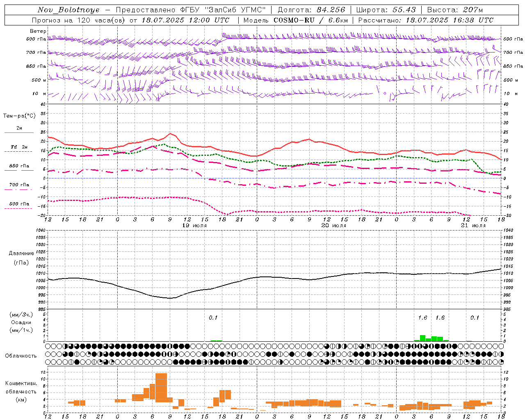Screen dimensions: 525x420
Task: Click the tallest green precipitation bar
Action: [422, 338]
